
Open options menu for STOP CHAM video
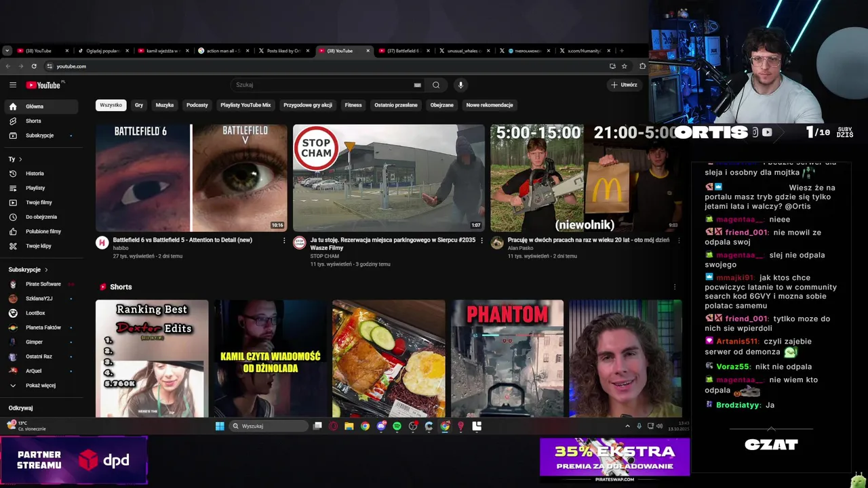(481, 241)
